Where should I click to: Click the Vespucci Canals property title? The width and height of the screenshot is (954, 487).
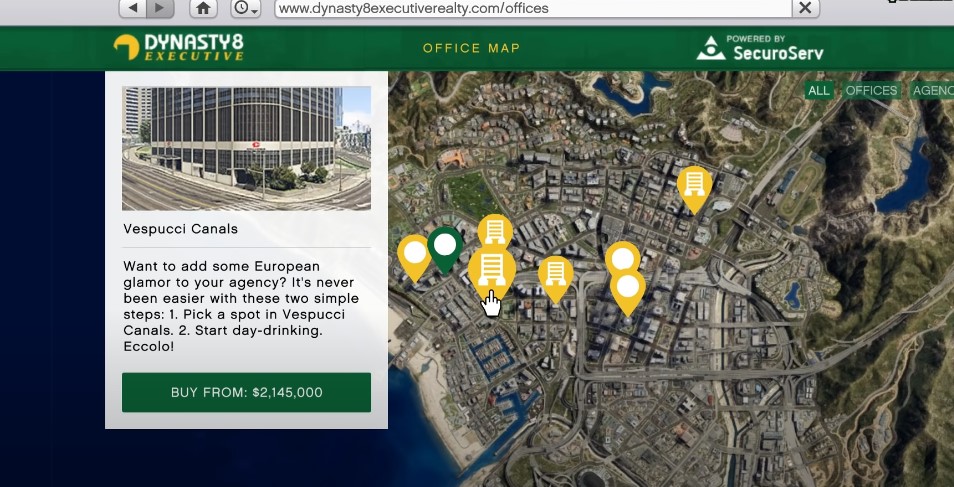click(x=181, y=229)
